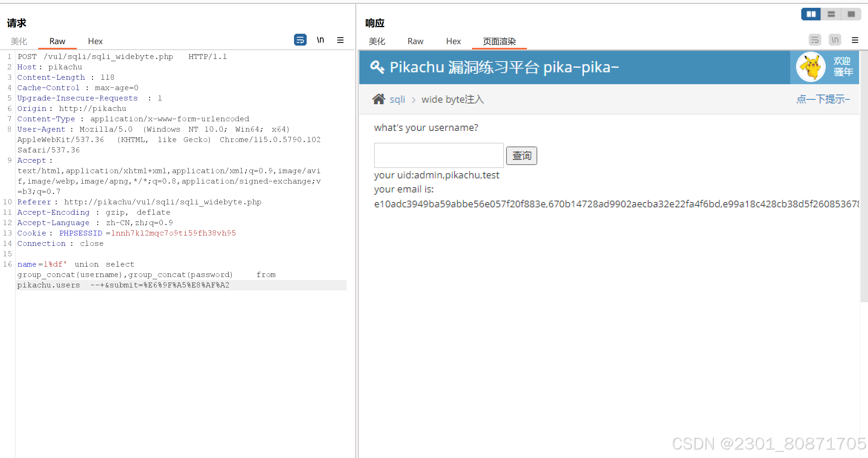Open the request Hex tab
This screenshot has width=868, height=458.
click(95, 41)
